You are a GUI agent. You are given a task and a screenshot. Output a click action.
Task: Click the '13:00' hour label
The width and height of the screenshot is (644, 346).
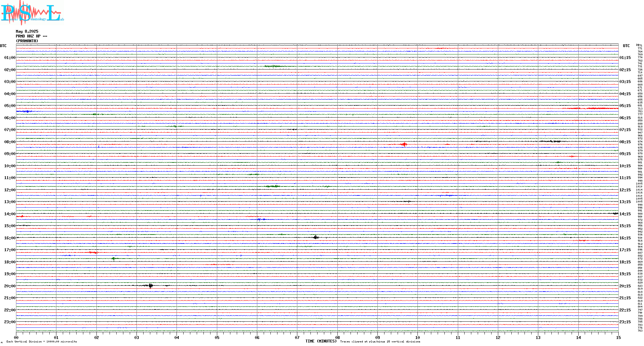click(10, 202)
